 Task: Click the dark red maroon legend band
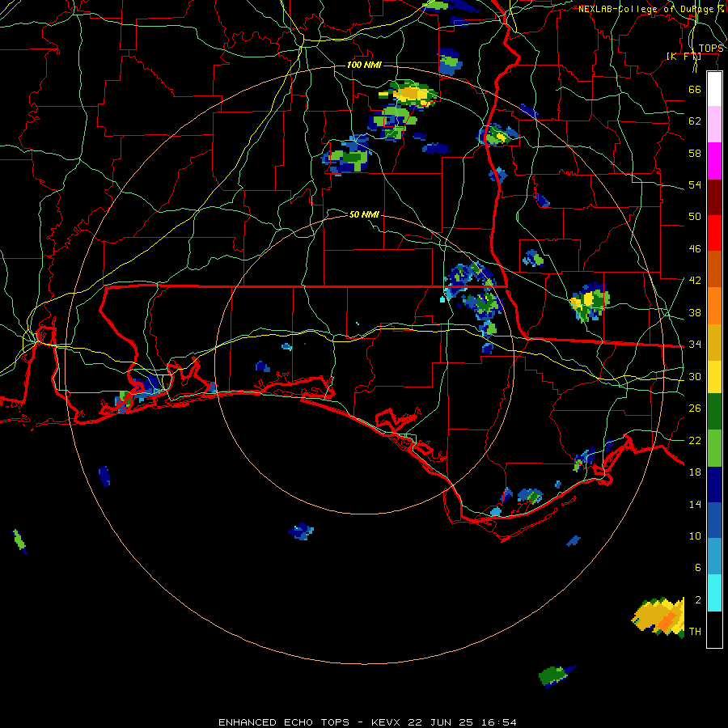(x=714, y=197)
